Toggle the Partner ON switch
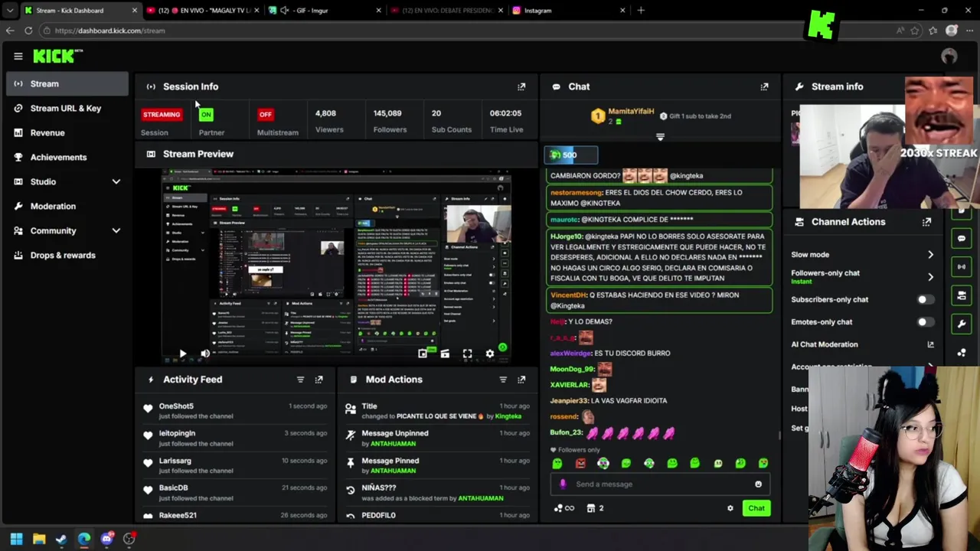Viewport: 980px width, 551px height. 206,115
